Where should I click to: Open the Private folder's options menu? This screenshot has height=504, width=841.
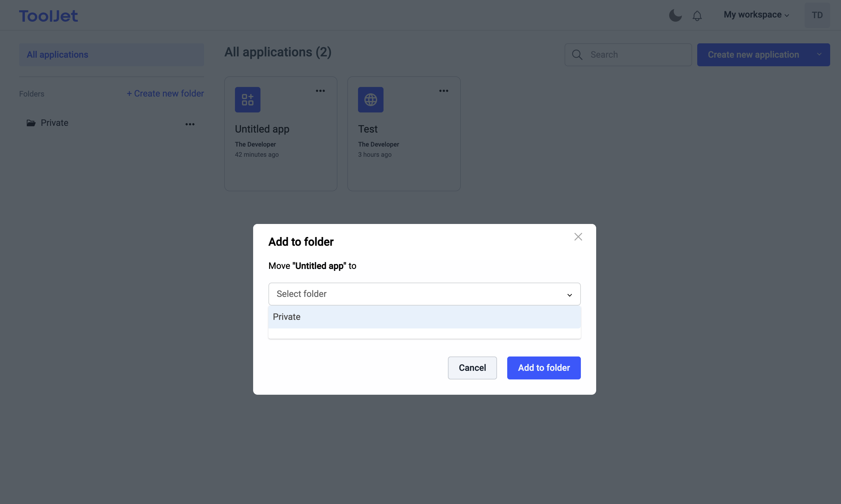click(x=190, y=124)
